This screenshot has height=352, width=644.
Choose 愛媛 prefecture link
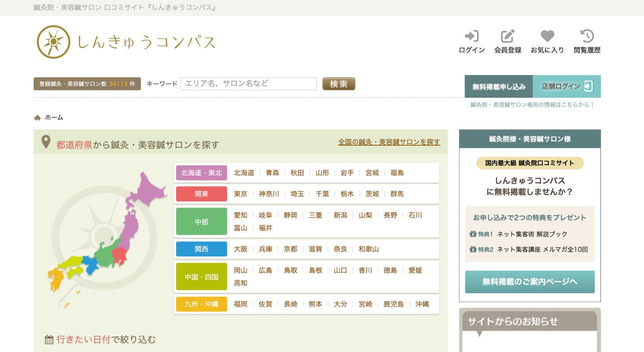click(416, 270)
